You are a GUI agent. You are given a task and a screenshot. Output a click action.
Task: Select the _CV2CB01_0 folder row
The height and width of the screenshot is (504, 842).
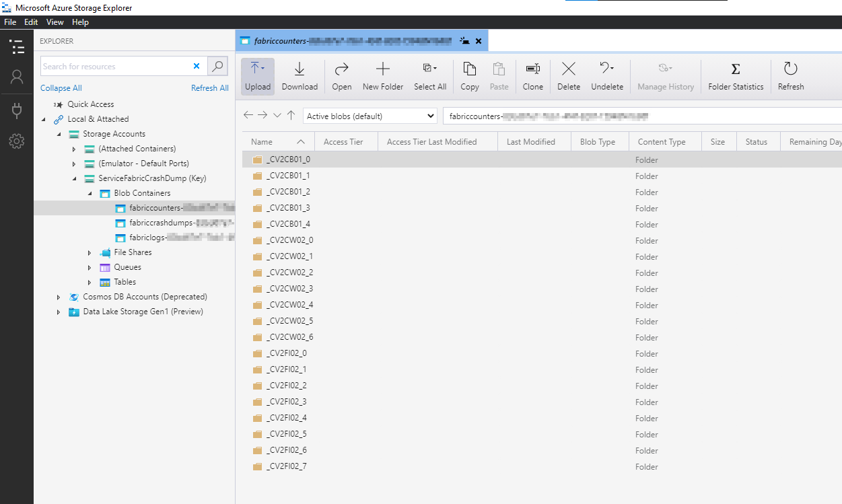pyautogui.click(x=542, y=159)
